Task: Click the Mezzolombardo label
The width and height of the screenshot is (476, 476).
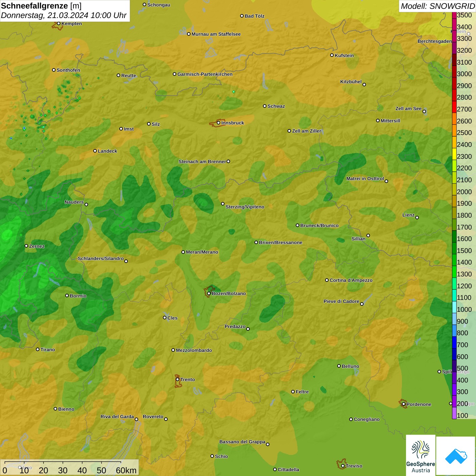Action: 194,350
